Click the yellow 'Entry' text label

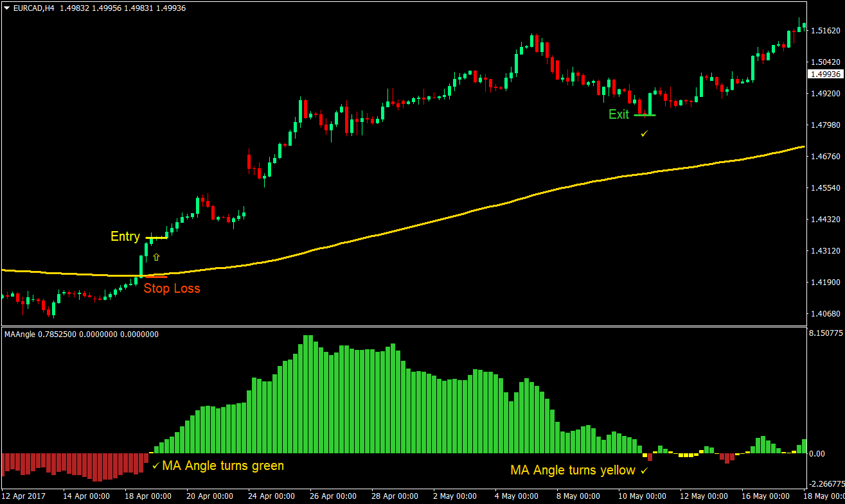pos(125,236)
